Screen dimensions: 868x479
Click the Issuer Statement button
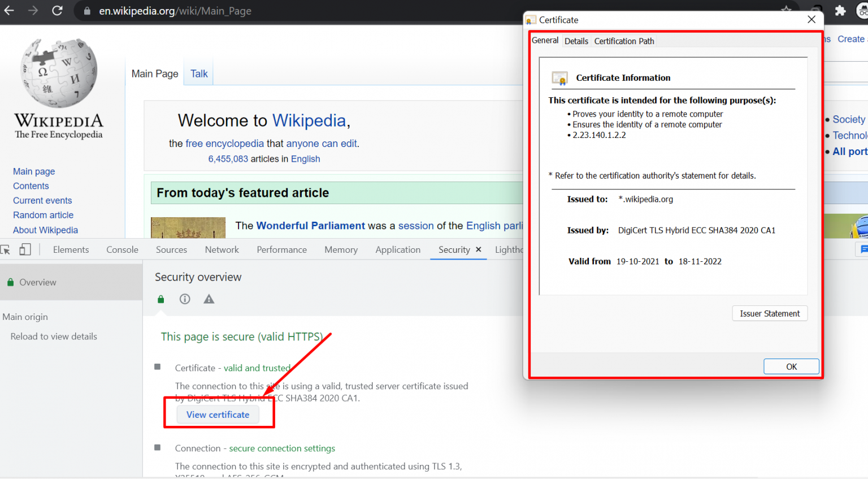(770, 313)
